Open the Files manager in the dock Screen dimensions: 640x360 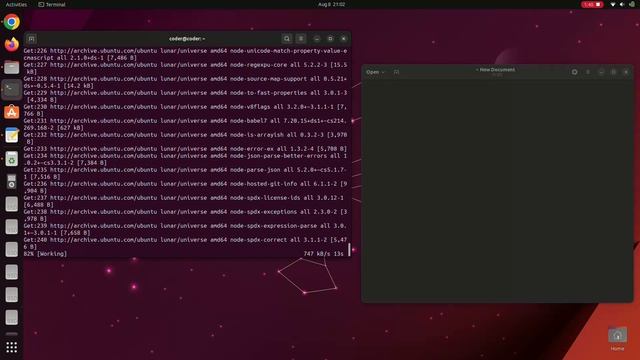(11, 67)
